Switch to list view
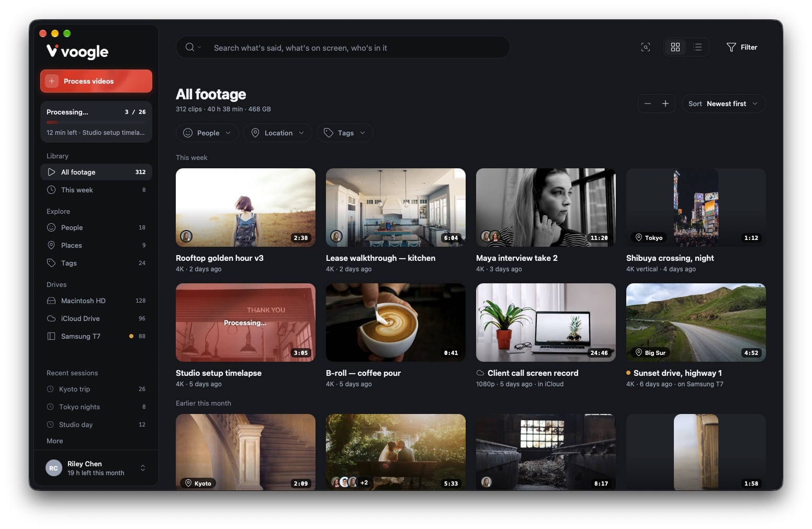Viewport: 812px width, 529px height. (x=697, y=47)
